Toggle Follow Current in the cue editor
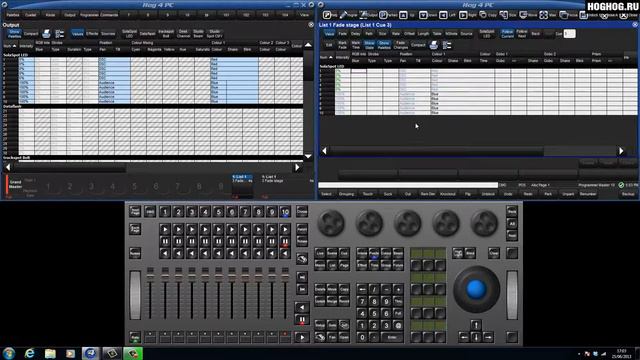The width and height of the screenshot is (640, 360). (x=507, y=34)
